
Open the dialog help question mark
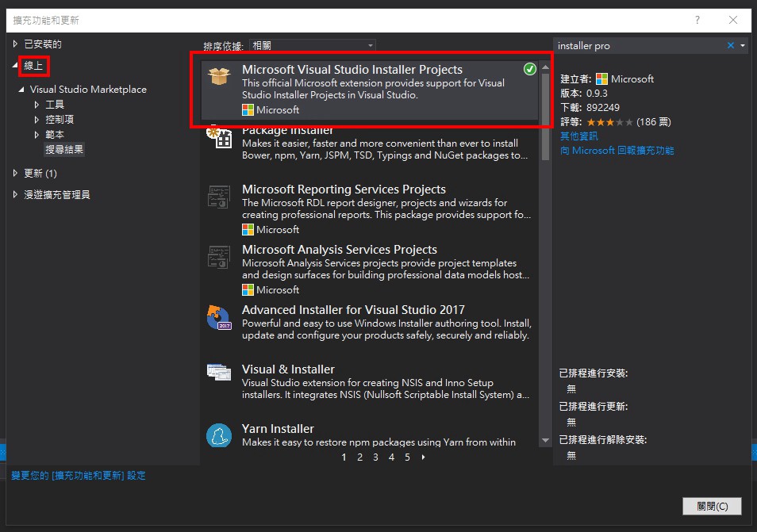(697, 20)
